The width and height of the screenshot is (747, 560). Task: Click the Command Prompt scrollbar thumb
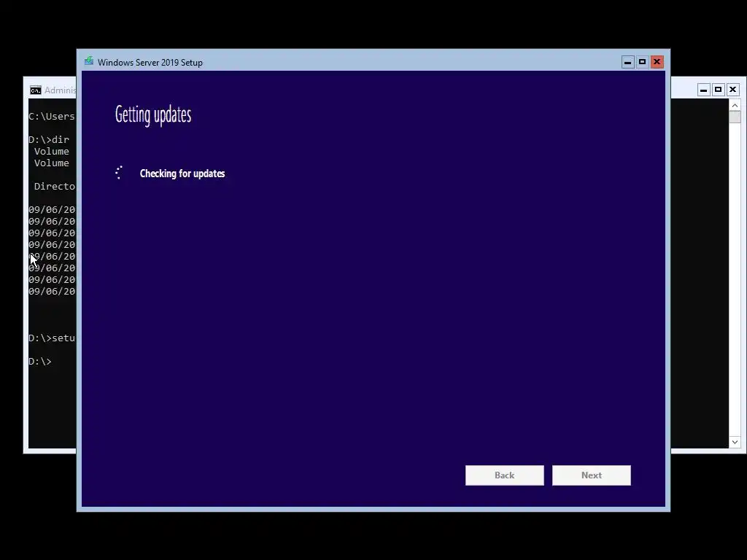point(735,117)
